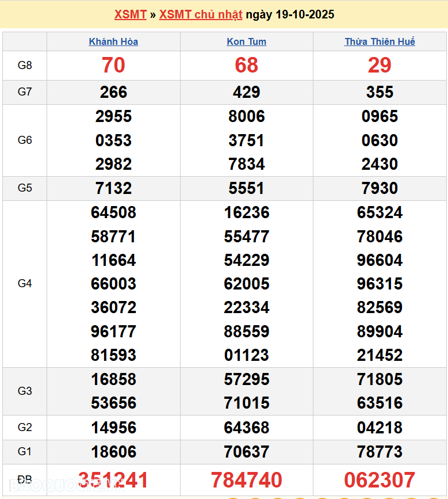Open the Khánh Hòa province link
The height and width of the screenshot is (499, 448).
click(113, 41)
